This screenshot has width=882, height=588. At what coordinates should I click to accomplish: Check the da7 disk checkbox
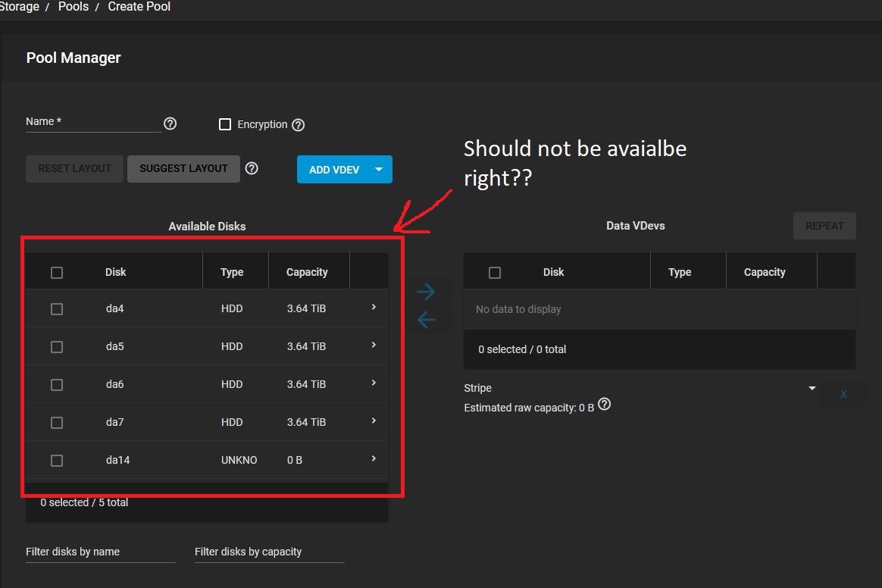pos(57,423)
